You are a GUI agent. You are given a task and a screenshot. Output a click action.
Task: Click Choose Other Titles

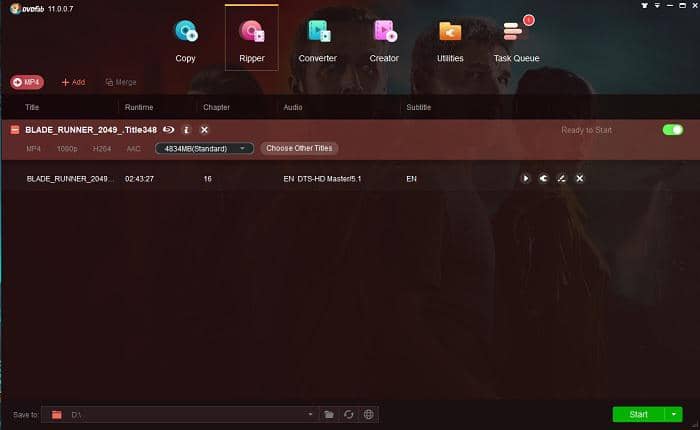tap(299, 148)
